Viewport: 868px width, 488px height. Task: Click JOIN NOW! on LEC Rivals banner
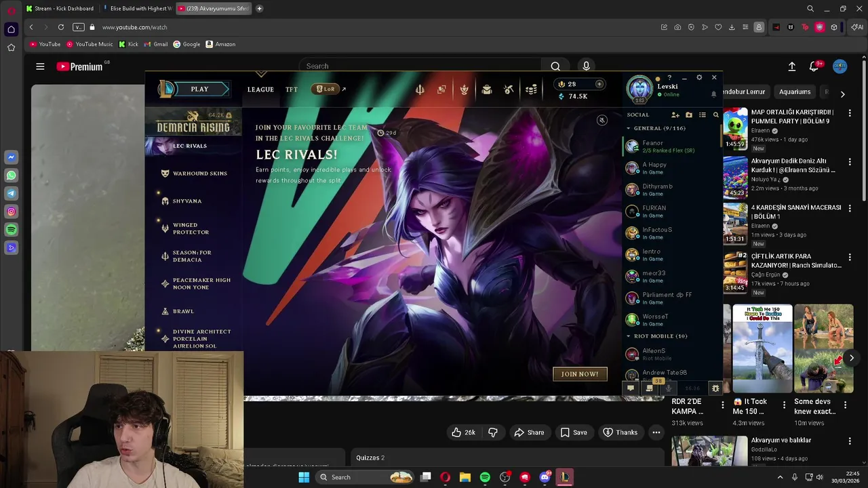pyautogui.click(x=580, y=374)
